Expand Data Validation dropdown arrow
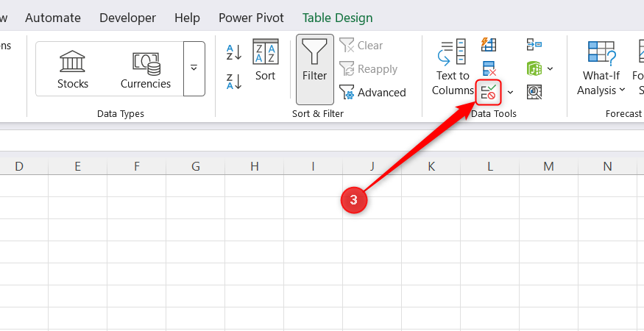644x331 pixels. click(x=510, y=92)
